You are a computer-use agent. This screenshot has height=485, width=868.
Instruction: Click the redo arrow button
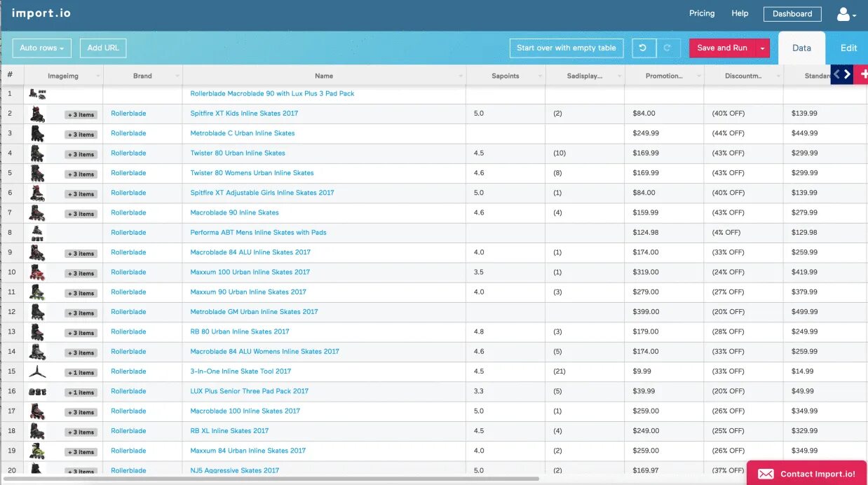[x=667, y=48]
